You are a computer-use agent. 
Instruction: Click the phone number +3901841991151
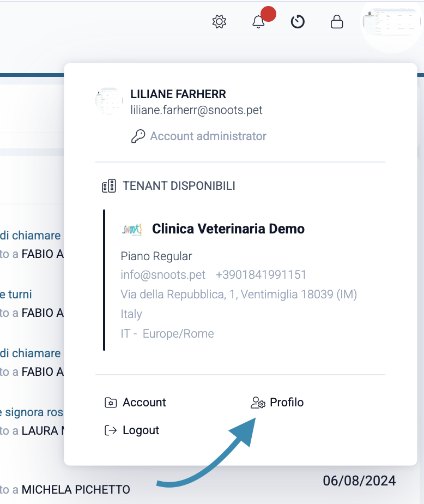click(261, 274)
